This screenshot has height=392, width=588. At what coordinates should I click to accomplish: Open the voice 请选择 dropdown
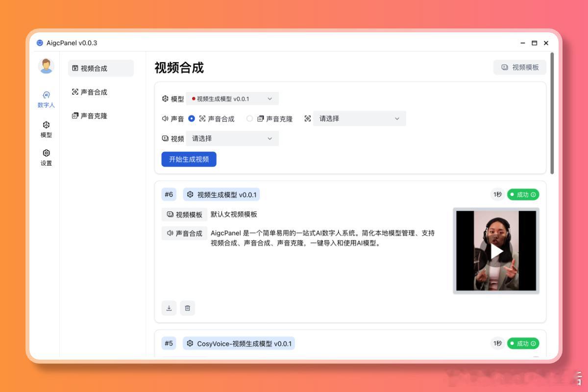(x=360, y=119)
